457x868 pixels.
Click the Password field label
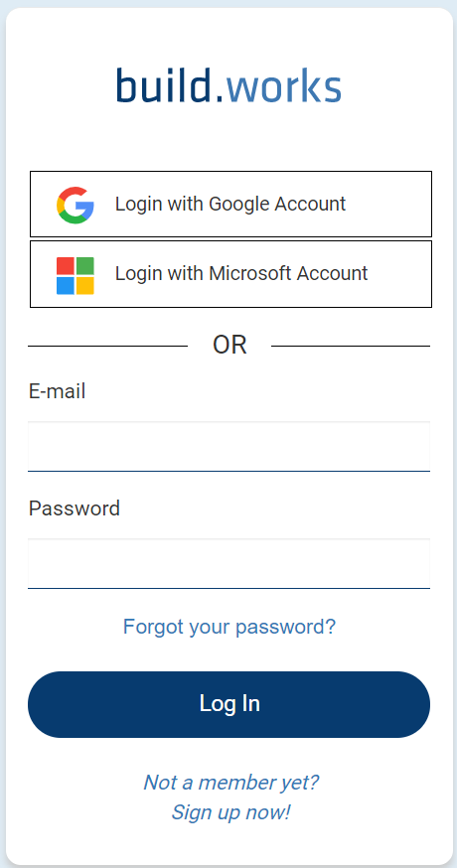point(75,508)
